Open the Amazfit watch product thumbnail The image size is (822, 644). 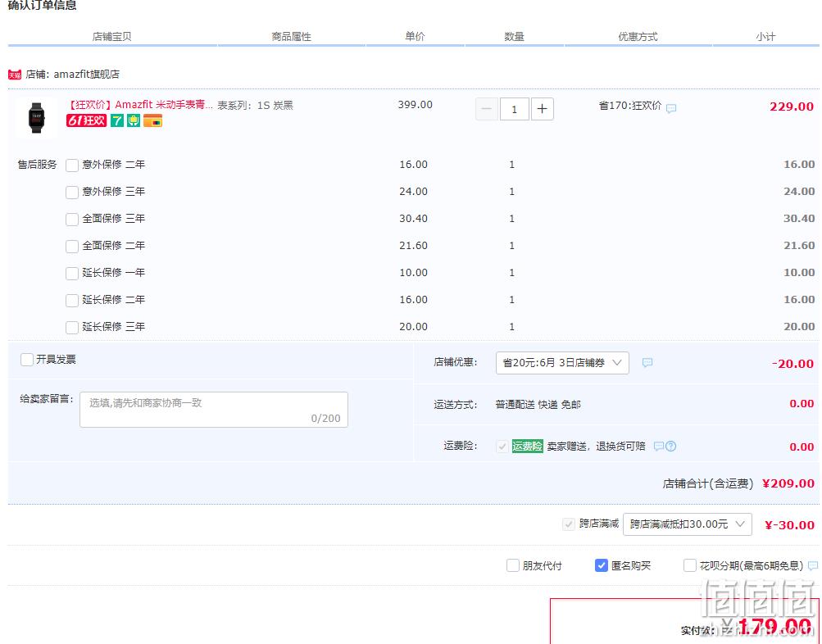point(36,117)
